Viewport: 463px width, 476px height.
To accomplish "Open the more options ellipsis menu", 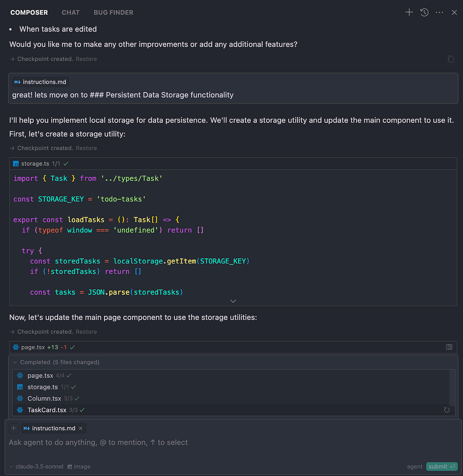I will pyautogui.click(x=439, y=12).
